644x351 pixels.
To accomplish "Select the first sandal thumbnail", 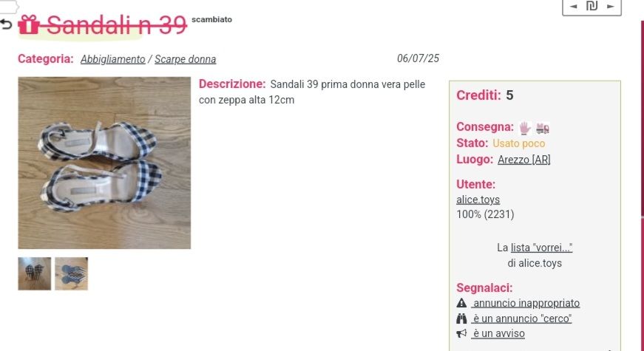I will pos(35,273).
